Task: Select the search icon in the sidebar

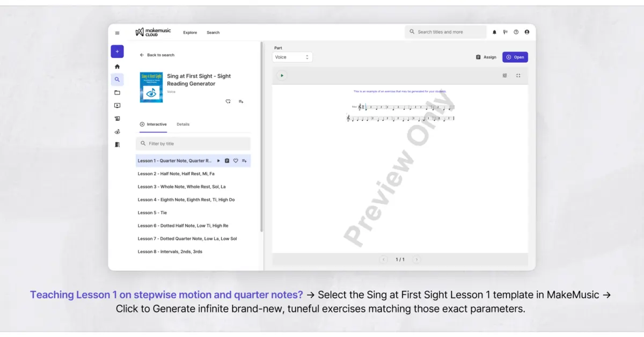Action: [117, 79]
